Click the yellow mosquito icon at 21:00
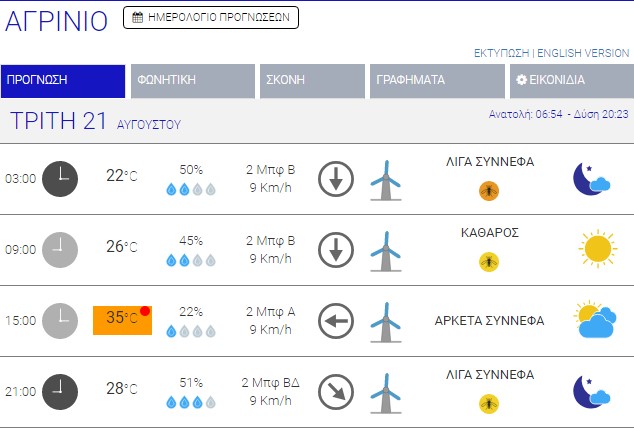 click(x=489, y=402)
